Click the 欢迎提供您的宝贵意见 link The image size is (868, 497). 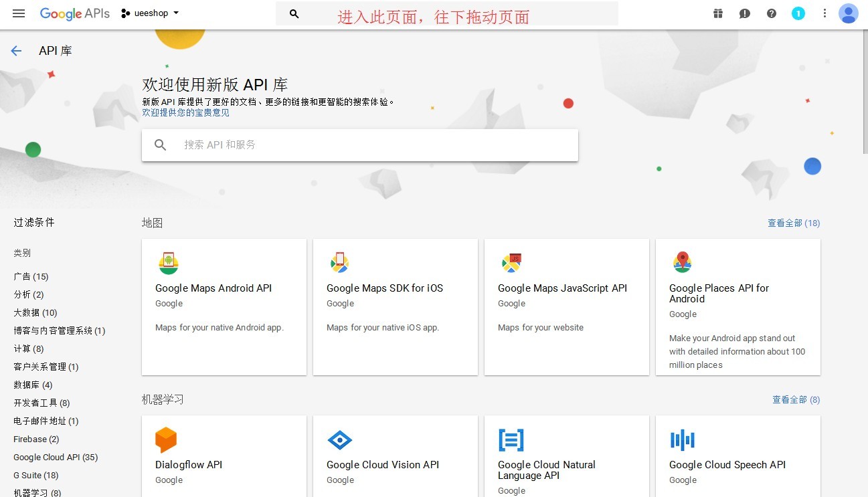tap(185, 112)
